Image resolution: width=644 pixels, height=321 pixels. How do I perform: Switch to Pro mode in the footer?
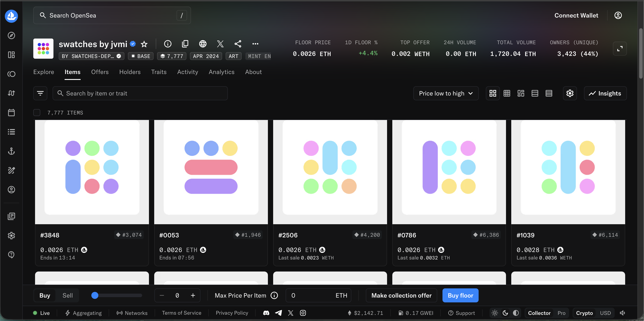click(561, 313)
